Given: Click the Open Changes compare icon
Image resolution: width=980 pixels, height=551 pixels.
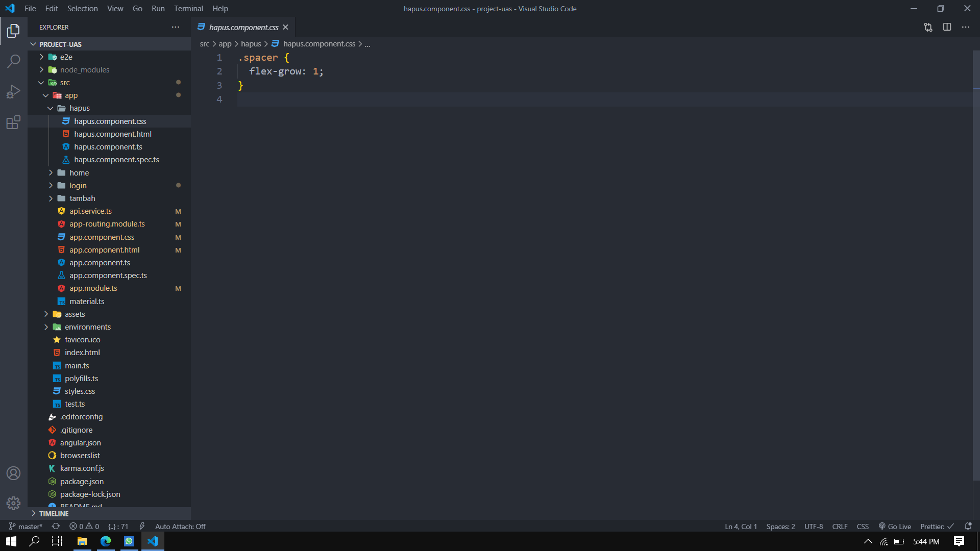Looking at the screenshot, I should point(928,27).
